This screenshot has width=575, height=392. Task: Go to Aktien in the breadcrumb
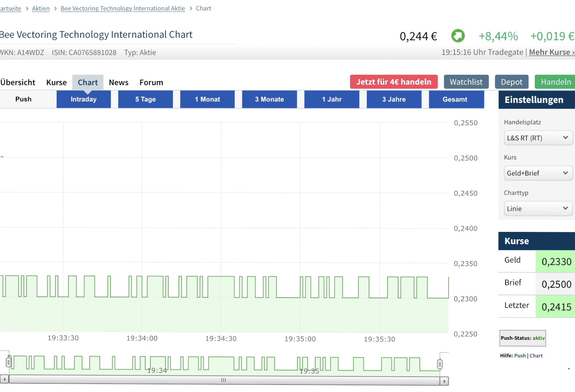41,8
